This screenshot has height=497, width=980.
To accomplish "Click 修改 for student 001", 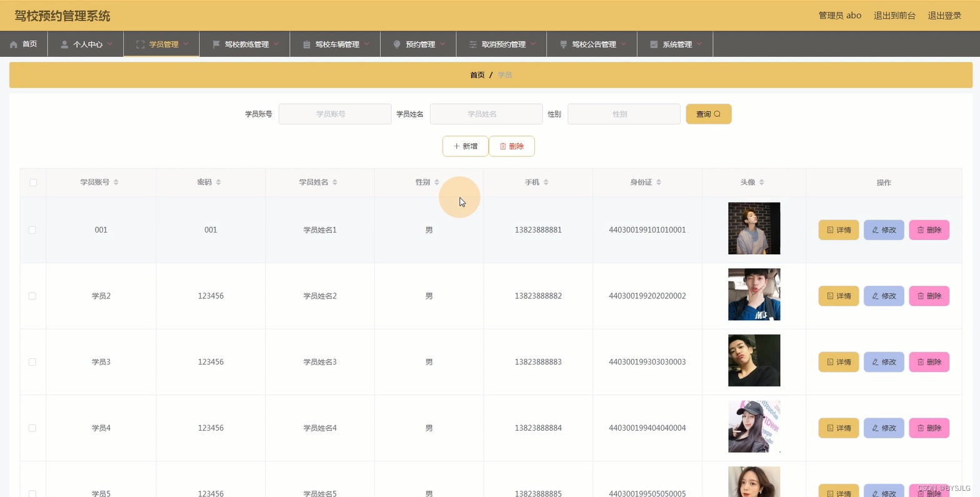I will [884, 230].
